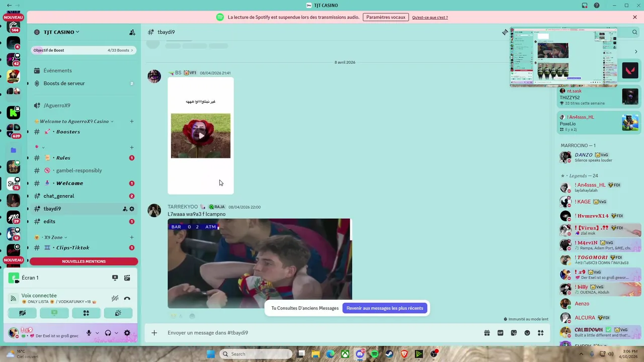Open Steam from the Windows taskbar
The height and width of the screenshot is (362, 644).
pyautogui.click(x=389, y=354)
